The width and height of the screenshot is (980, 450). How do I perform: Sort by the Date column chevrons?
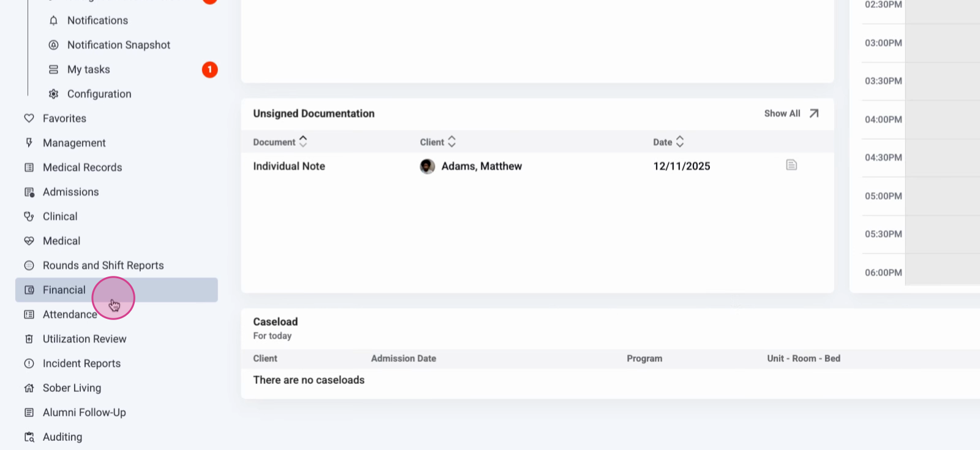680,142
